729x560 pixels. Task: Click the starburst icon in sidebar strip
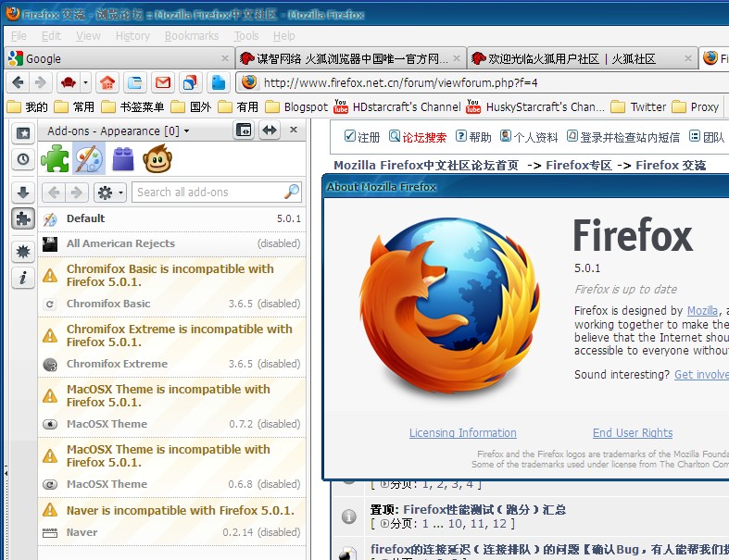point(23,252)
